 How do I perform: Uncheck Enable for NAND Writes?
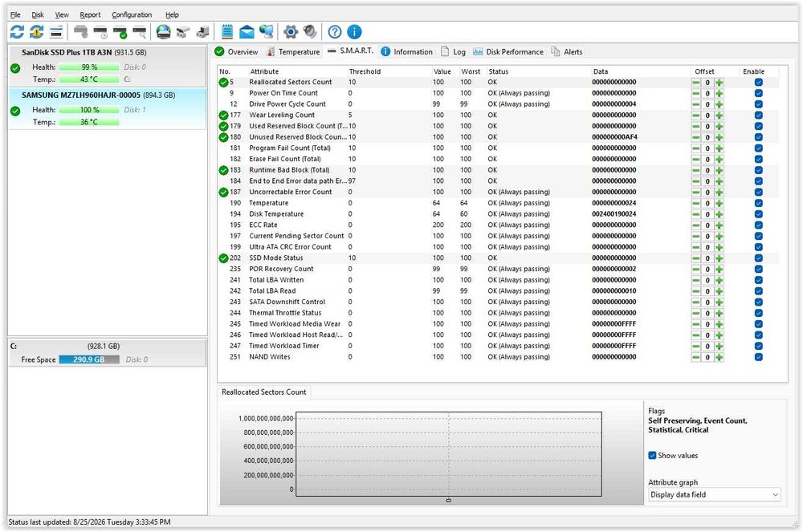pyautogui.click(x=759, y=357)
